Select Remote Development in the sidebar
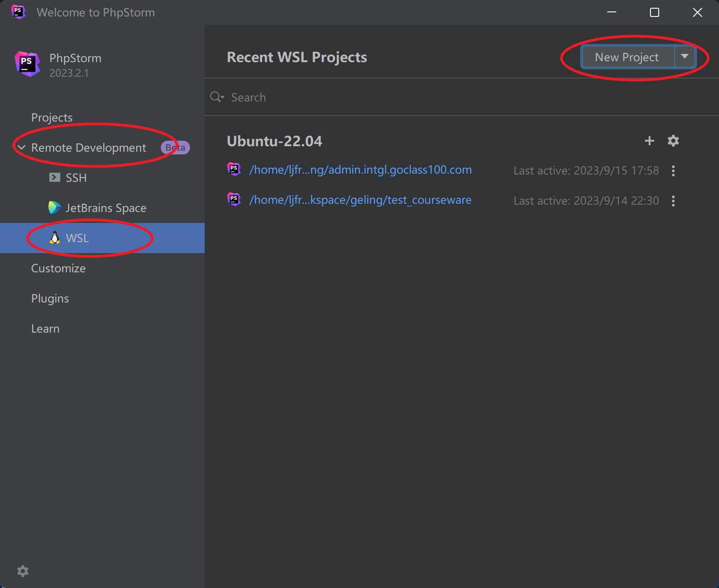The image size is (719, 588). [89, 148]
